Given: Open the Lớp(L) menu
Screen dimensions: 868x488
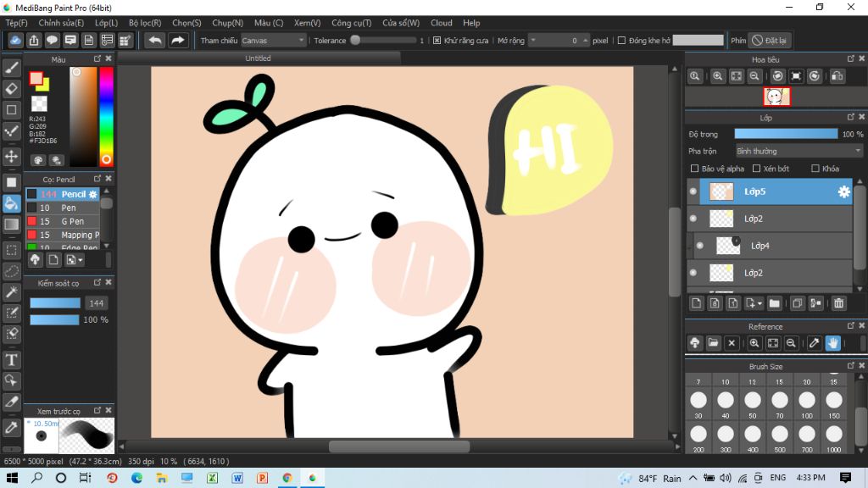Looking at the screenshot, I should point(106,23).
